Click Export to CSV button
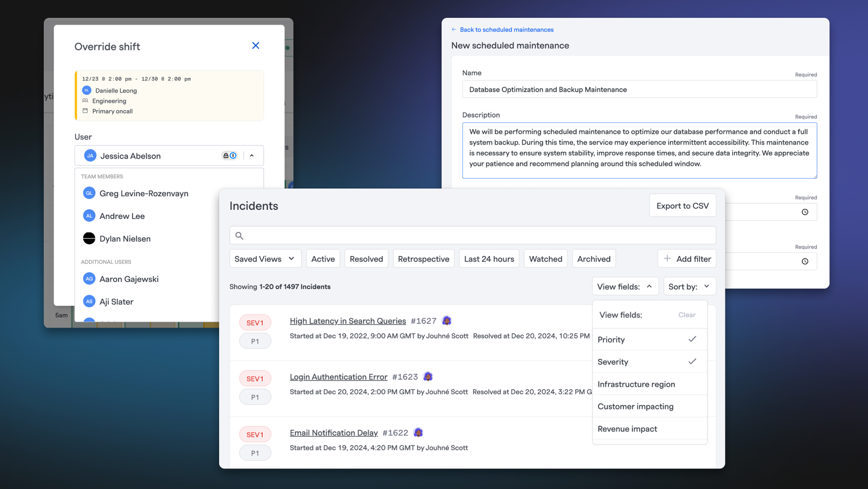Viewport: 868px width, 489px height. [x=682, y=206]
